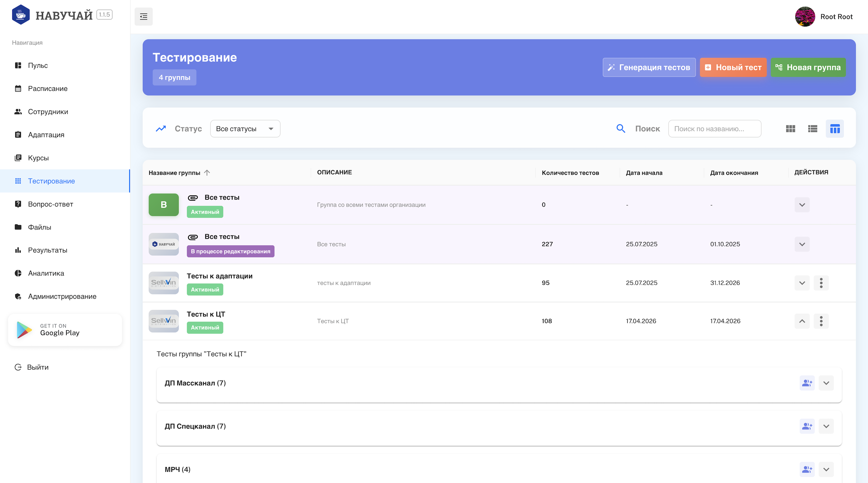Click the add-users icon for ДП Спецканал
868x483 pixels.
click(807, 426)
